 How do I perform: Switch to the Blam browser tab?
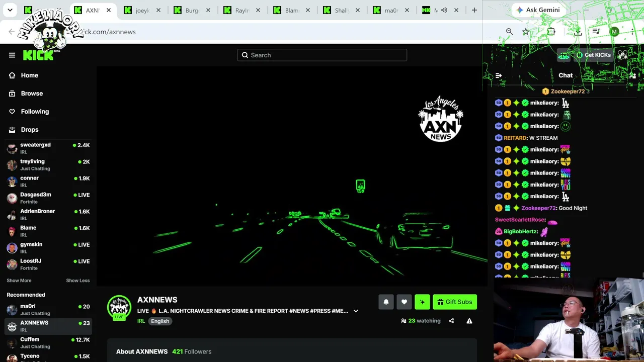pos(291,10)
